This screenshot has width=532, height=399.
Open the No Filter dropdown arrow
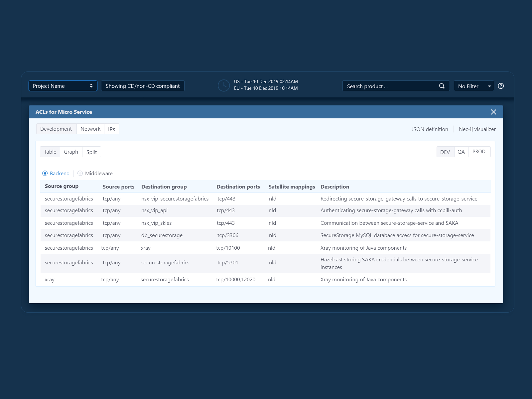489,86
